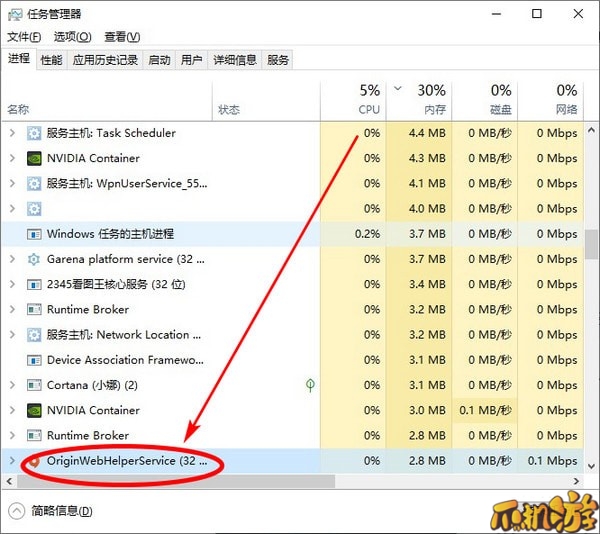Sort by the 网络 column header
This screenshot has width=600, height=534.
click(551, 101)
